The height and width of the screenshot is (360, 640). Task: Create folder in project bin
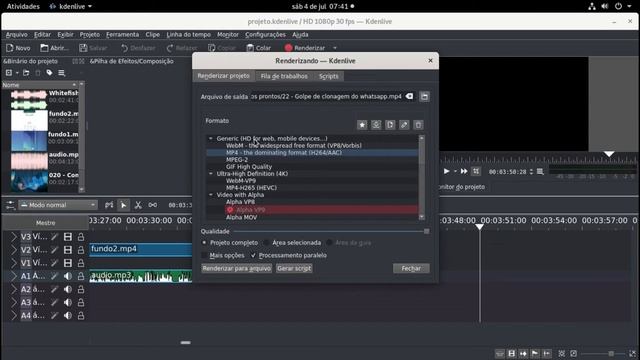click(x=26, y=73)
